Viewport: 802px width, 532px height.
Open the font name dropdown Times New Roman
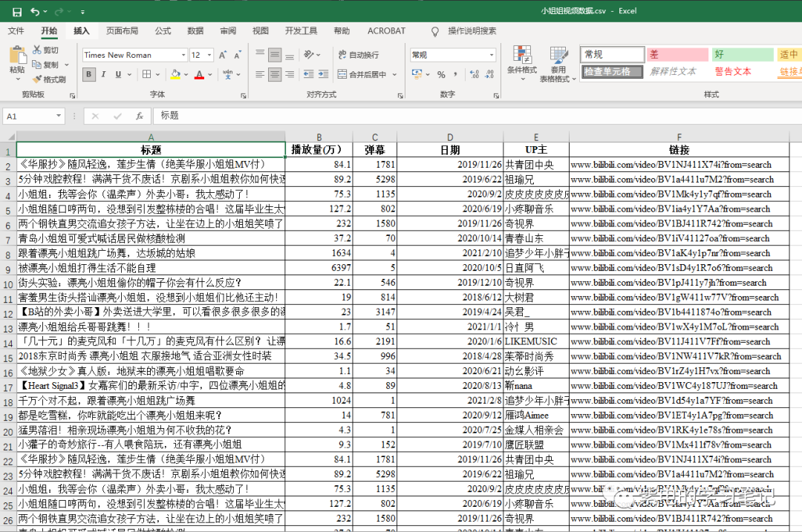point(183,55)
